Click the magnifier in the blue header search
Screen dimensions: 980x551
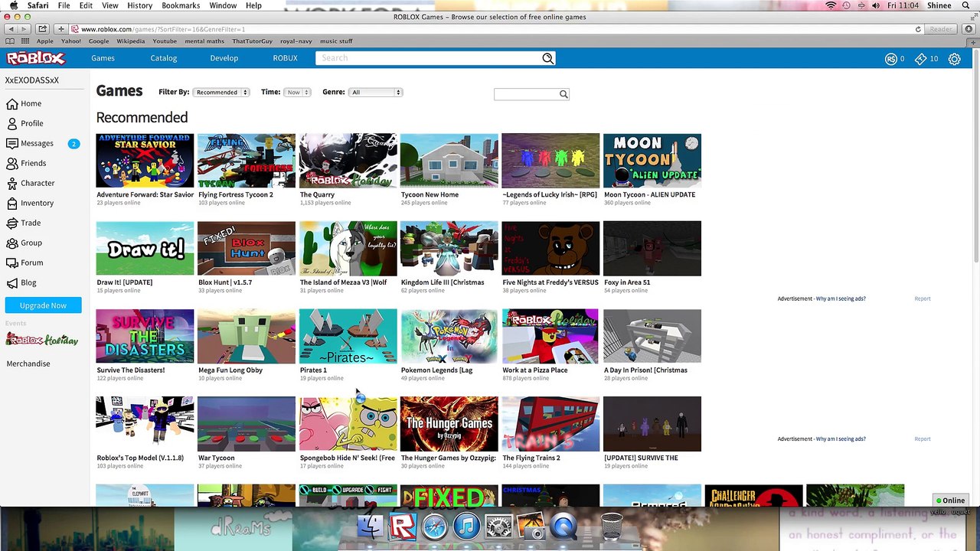point(547,58)
